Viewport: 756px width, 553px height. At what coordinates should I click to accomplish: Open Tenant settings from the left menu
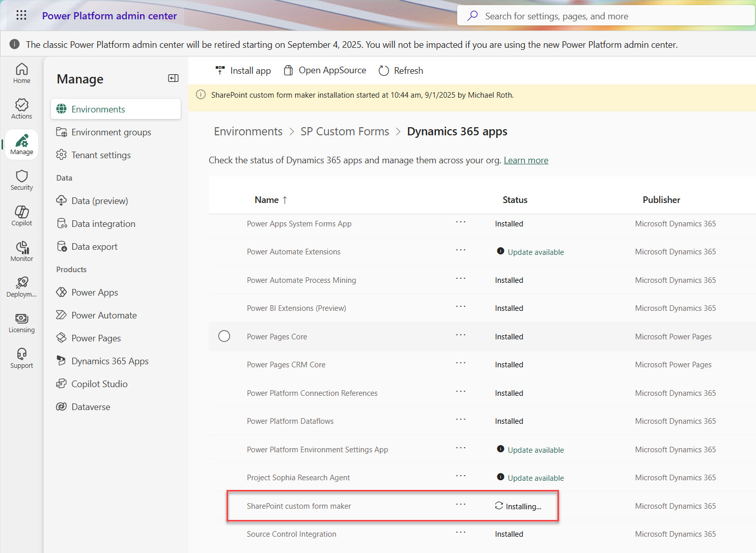point(101,155)
